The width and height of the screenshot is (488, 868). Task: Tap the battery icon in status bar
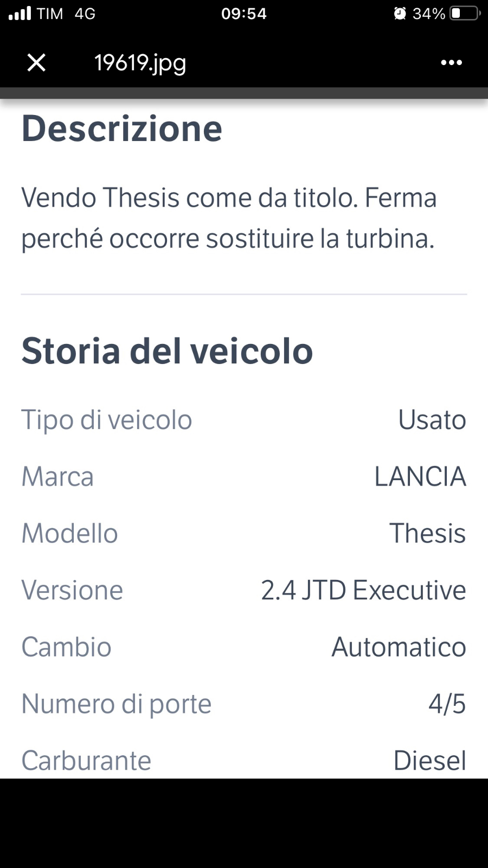pyautogui.click(x=465, y=13)
